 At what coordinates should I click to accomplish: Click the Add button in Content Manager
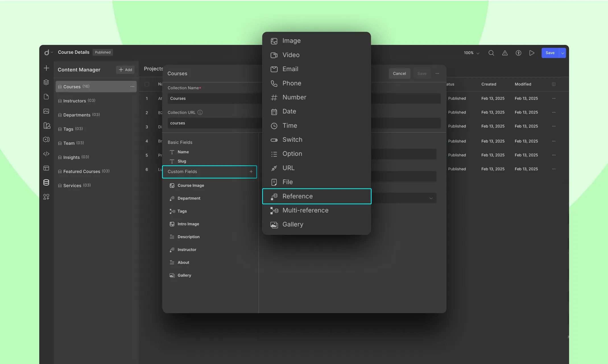(125, 70)
